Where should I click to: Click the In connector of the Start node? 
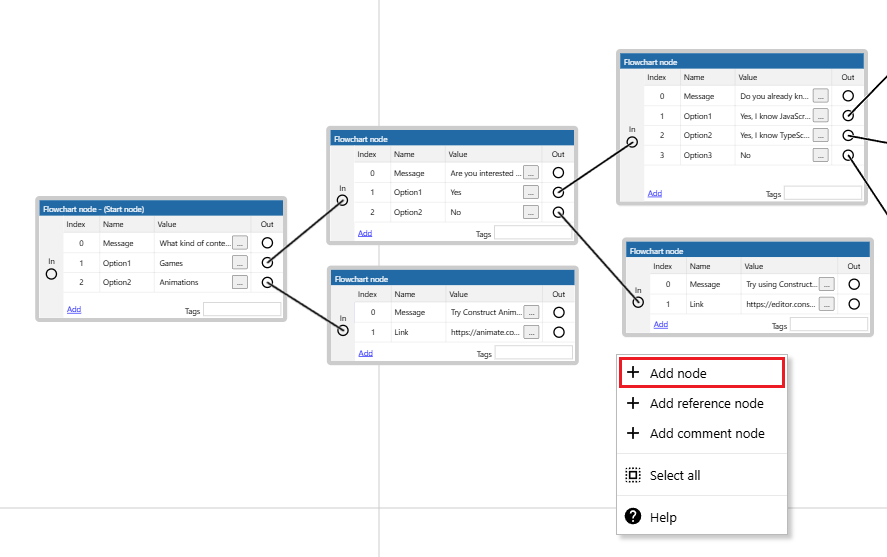pos(51,273)
